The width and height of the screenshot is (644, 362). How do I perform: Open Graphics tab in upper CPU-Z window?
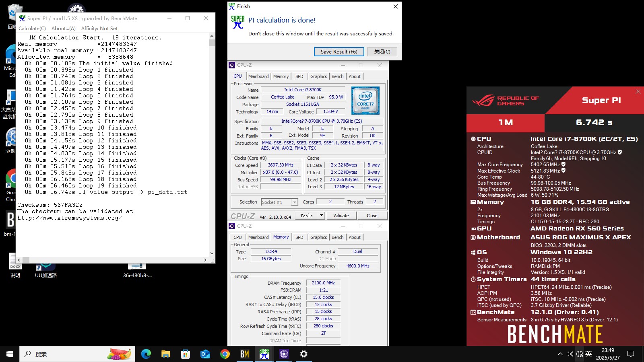(x=318, y=76)
